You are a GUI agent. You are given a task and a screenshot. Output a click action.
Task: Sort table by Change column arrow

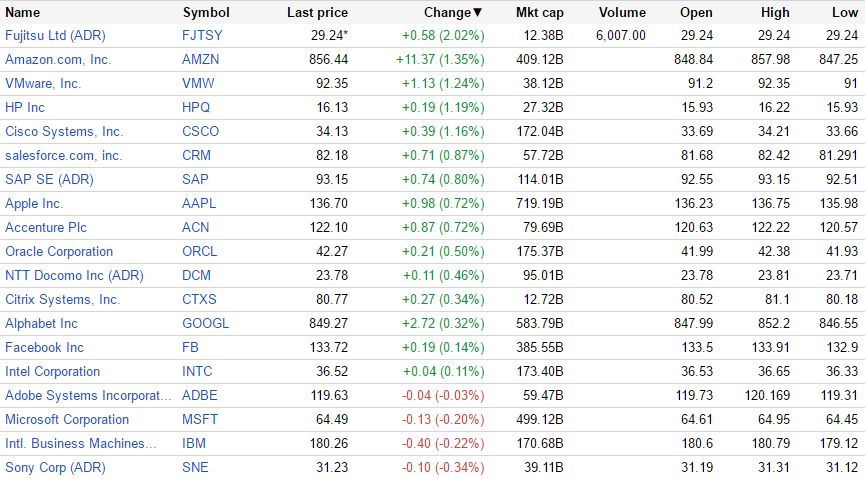click(477, 13)
